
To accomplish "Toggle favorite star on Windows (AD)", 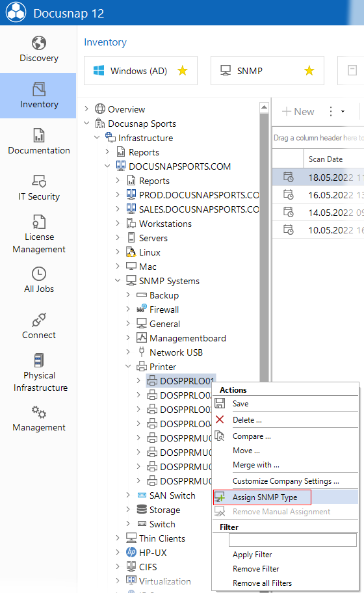I will click(x=183, y=70).
